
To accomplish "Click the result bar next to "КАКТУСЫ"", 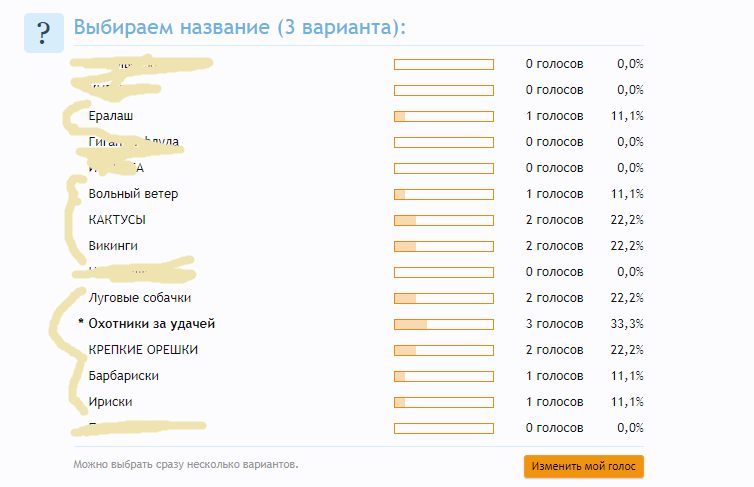I will point(444,220).
